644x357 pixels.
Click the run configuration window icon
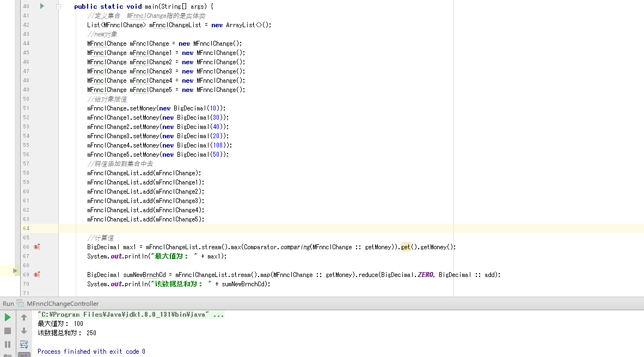pyautogui.click(x=20, y=304)
